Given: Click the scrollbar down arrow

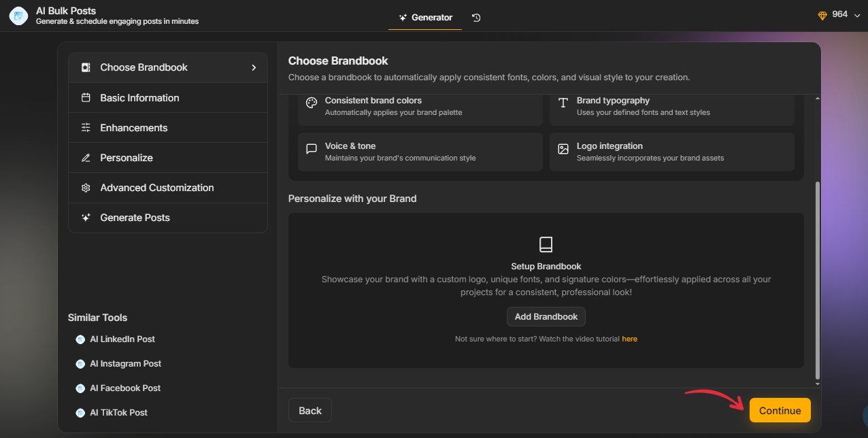Looking at the screenshot, I should click(x=818, y=384).
